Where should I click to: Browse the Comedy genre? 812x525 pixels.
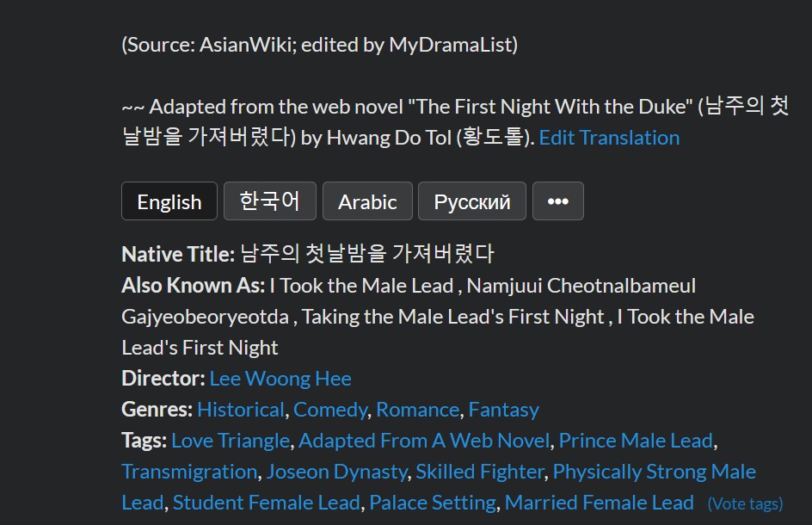tap(330, 410)
